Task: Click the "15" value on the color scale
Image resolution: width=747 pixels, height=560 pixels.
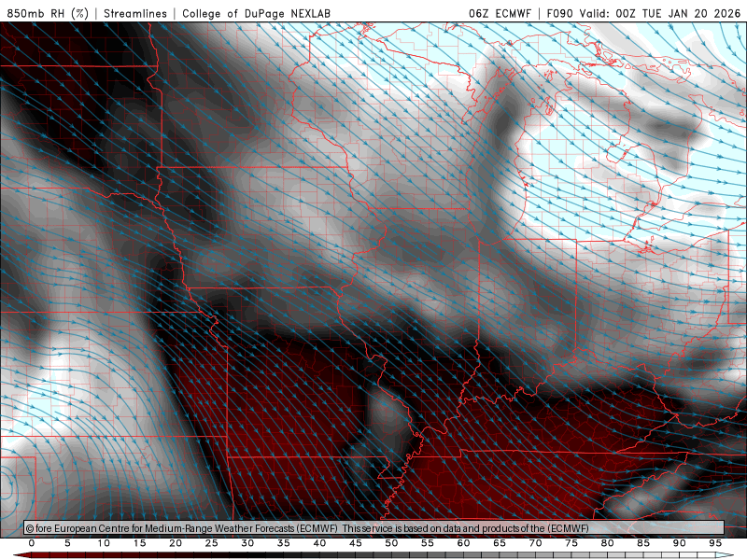Action: (x=139, y=543)
